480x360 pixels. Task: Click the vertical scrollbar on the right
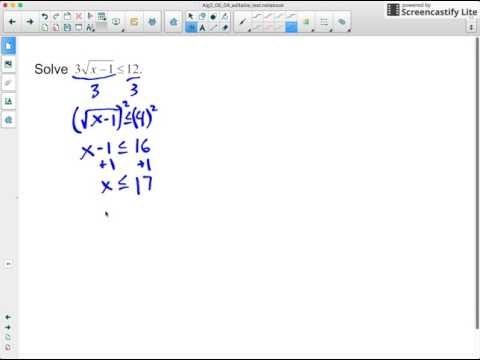[x=477, y=183]
